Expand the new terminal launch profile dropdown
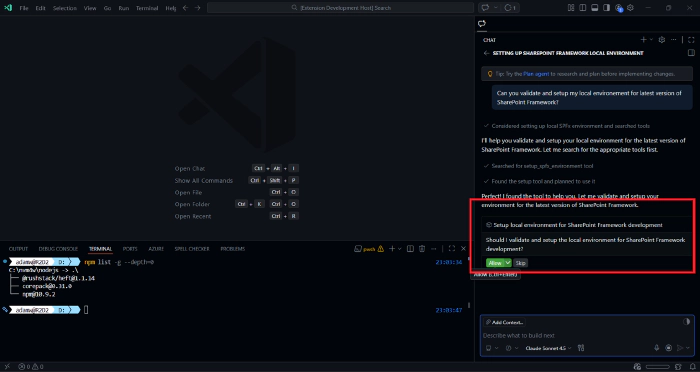Image resolution: width=700 pixels, height=372 pixels. tap(400, 249)
